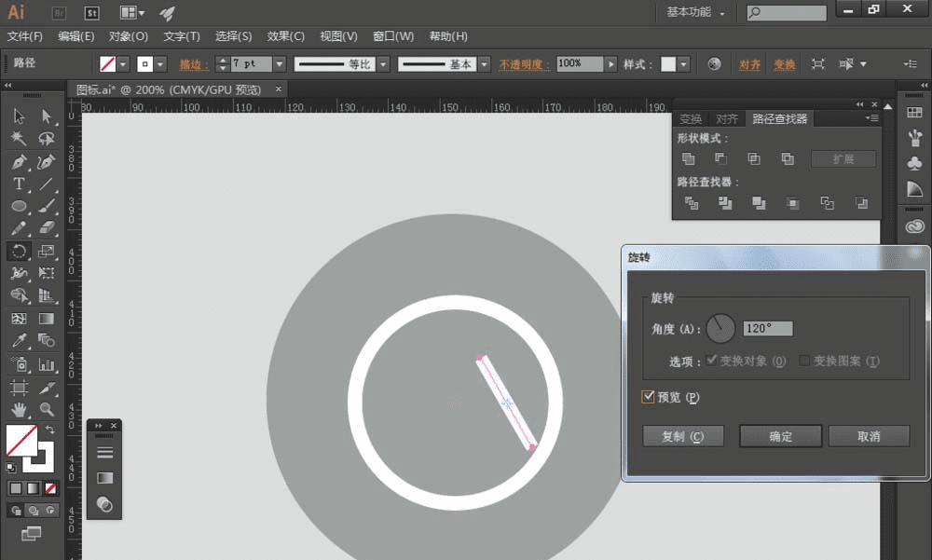The width and height of the screenshot is (932, 560).
Task: Select the Line Segment tool
Action: 47,184
